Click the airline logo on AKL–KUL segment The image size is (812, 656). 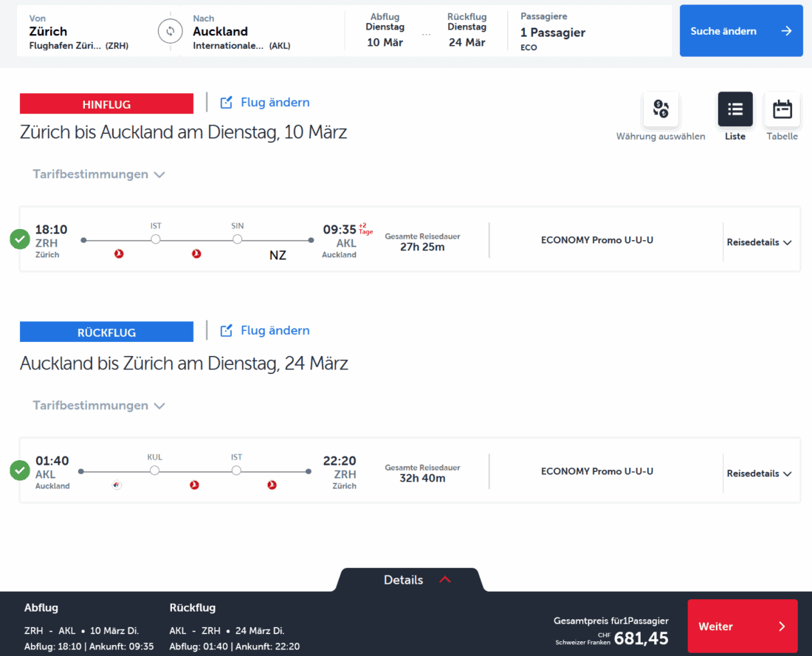(x=117, y=485)
